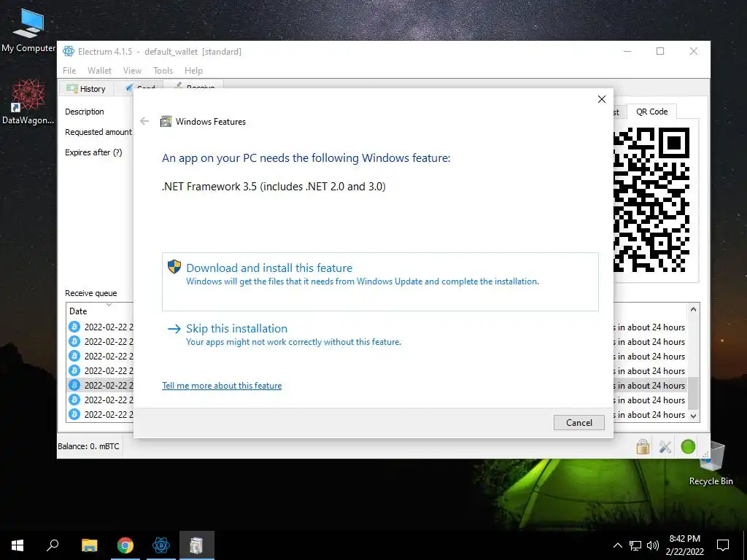Image resolution: width=747 pixels, height=560 pixels.
Task: Click the History tab icon in Electrum
Action: click(72, 88)
